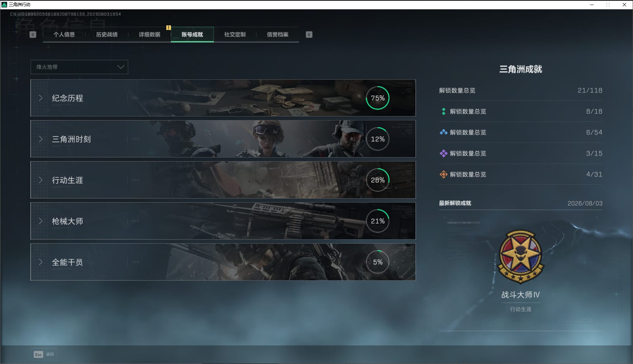Screen dimensions: 633x364
Task: Switch to the 历史战绩 tab
Action: click(107, 35)
